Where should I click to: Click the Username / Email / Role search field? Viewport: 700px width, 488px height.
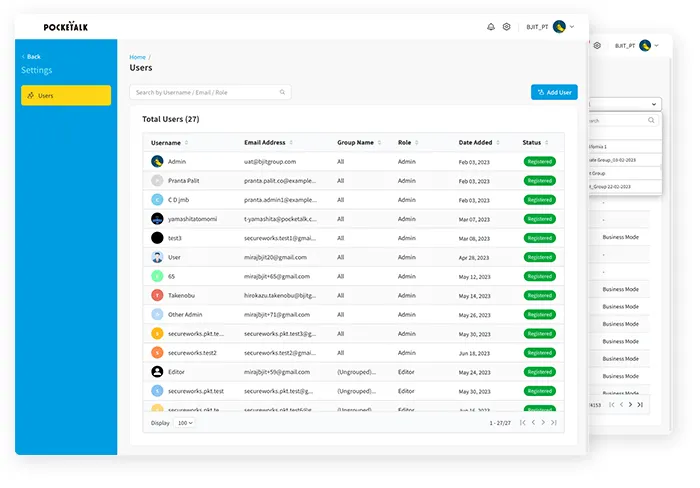coord(205,92)
